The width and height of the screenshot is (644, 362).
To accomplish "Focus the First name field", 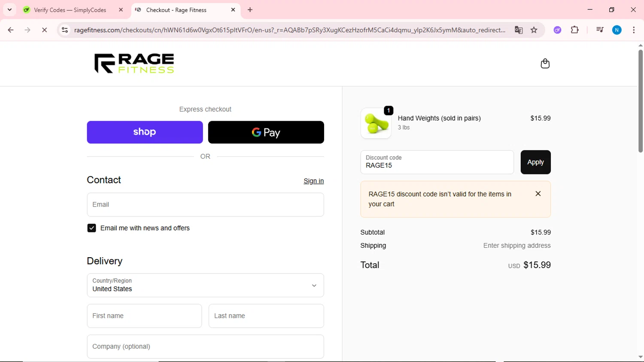I will pos(144,316).
